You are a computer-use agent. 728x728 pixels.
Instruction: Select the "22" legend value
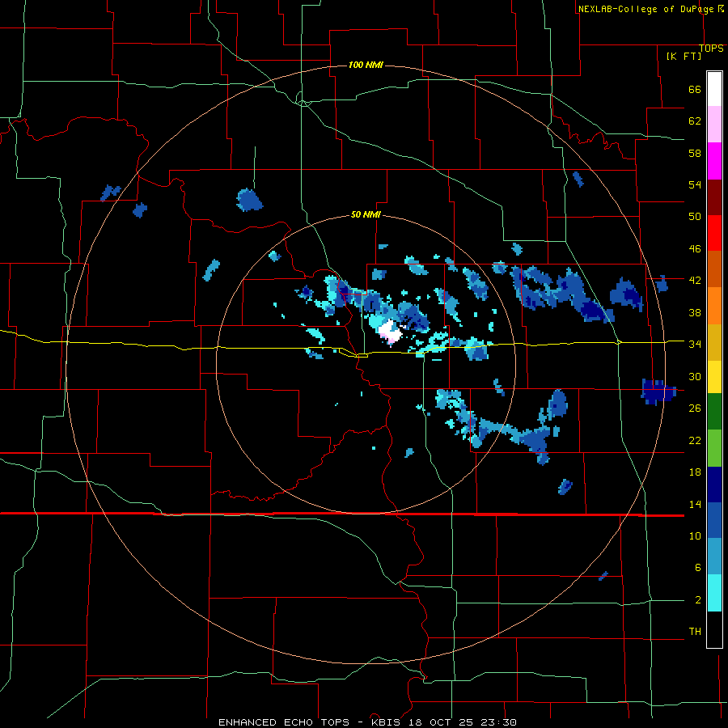point(695,440)
